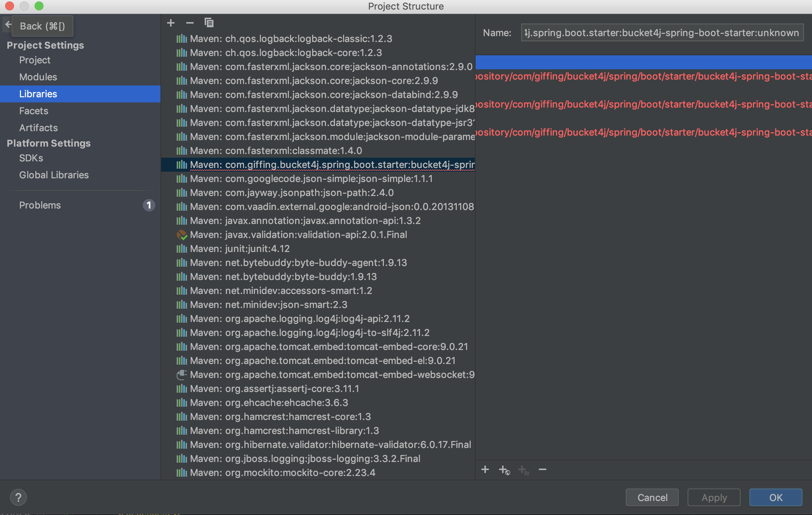Image resolution: width=812 pixels, height=515 pixels.
Task: Click the remove library minus icon
Action: click(190, 23)
